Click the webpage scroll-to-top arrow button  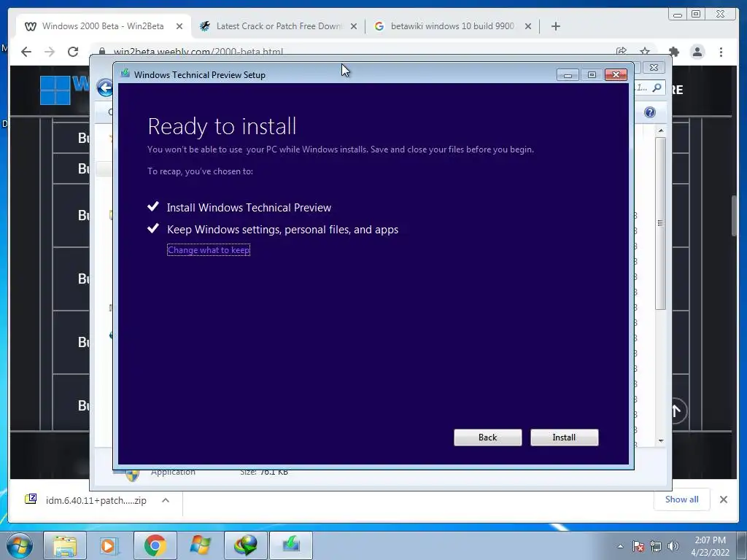coord(676,411)
